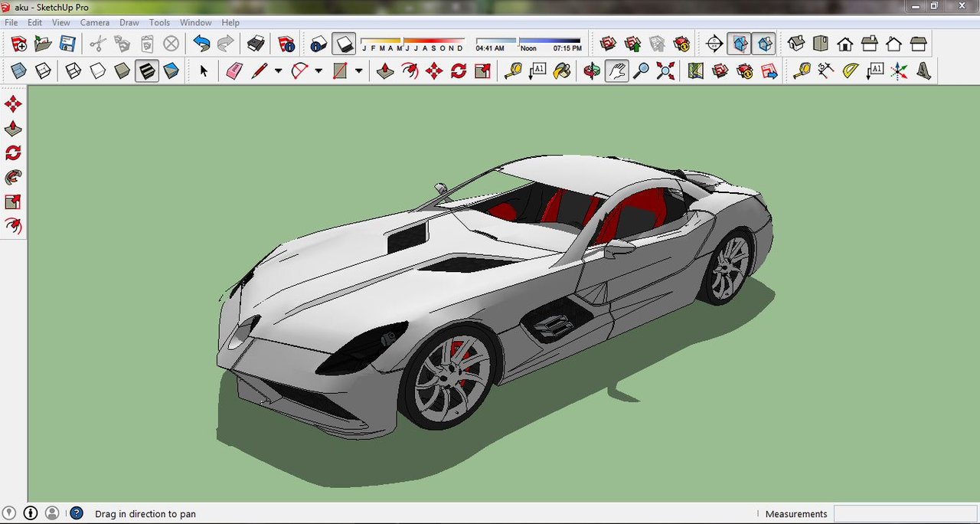Open the Help menu
The image size is (980, 524).
[230, 22]
